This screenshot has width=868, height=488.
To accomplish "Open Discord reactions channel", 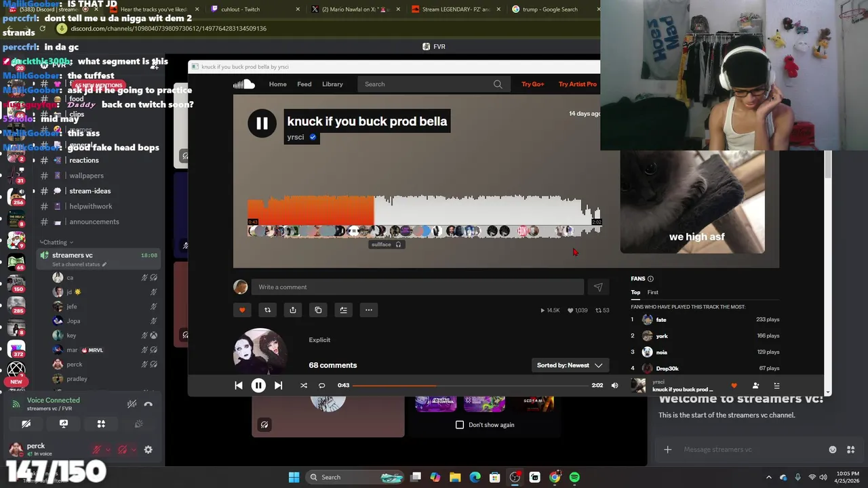I will coord(84,160).
